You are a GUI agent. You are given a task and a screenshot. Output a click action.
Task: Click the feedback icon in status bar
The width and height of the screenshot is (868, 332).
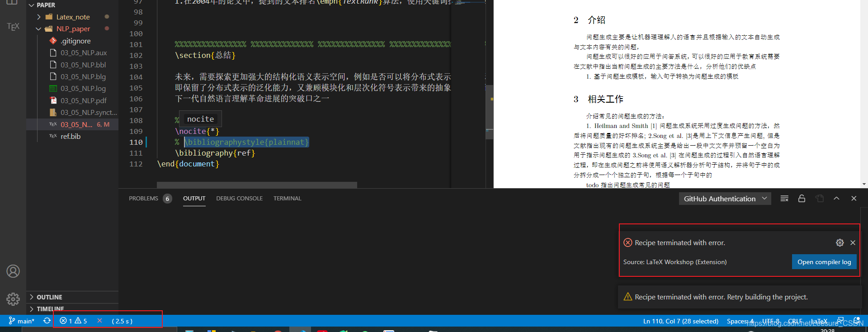(x=840, y=321)
